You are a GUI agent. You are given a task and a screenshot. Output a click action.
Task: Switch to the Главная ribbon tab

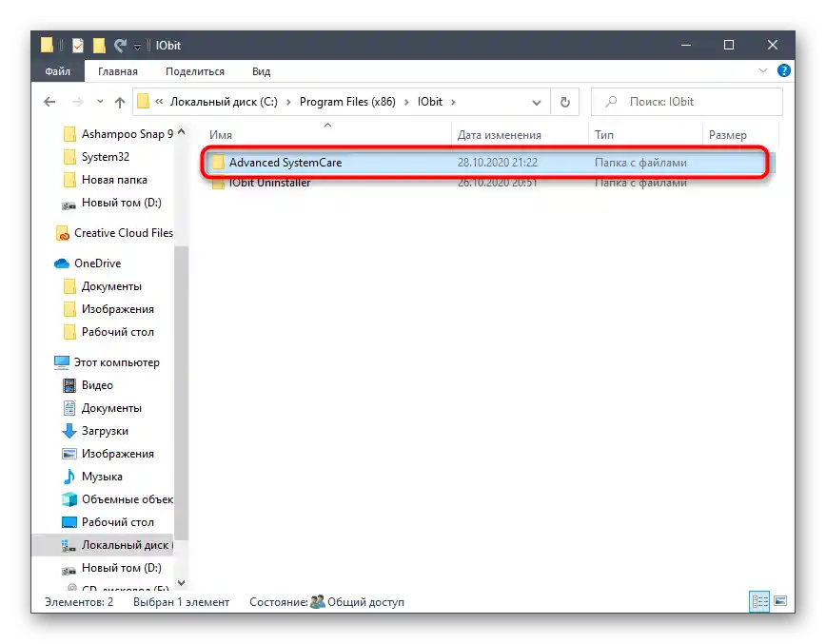[x=117, y=71]
